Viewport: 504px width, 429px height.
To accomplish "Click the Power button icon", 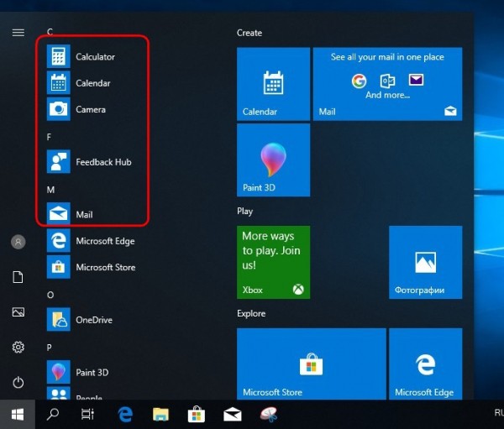I will pos(18,382).
